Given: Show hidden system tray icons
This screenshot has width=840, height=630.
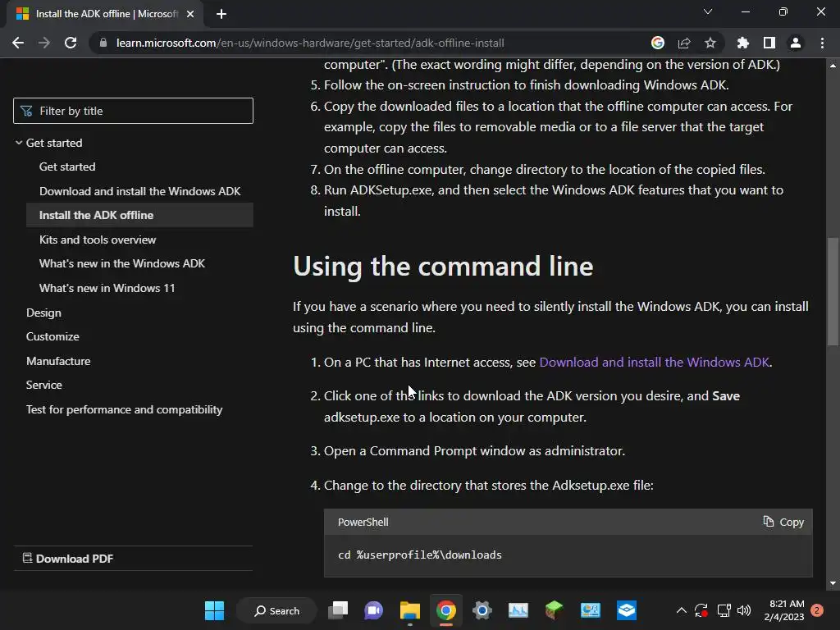Looking at the screenshot, I should pyautogui.click(x=682, y=610).
